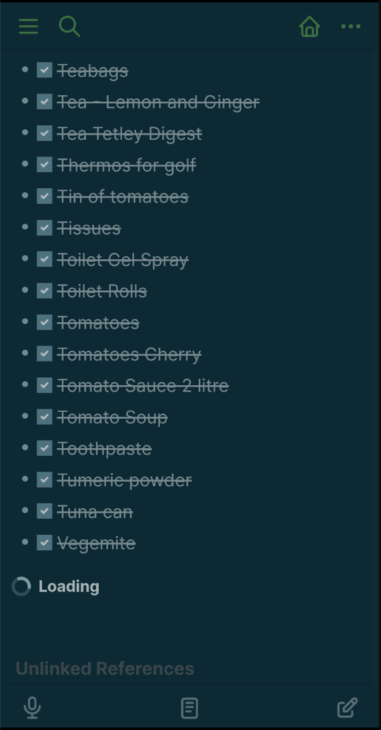Screen dimensions: 381x730
Task: Click the bullet beside Tuna can
Action: 25,511
